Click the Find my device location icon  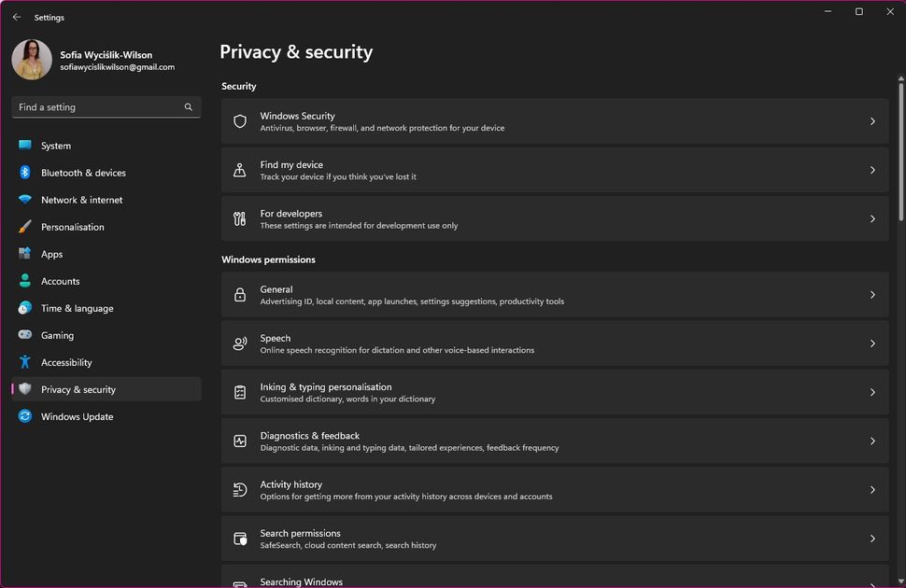[241, 169]
